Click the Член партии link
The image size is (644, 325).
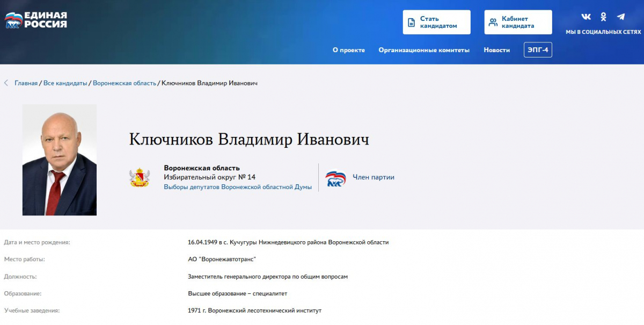tap(374, 177)
